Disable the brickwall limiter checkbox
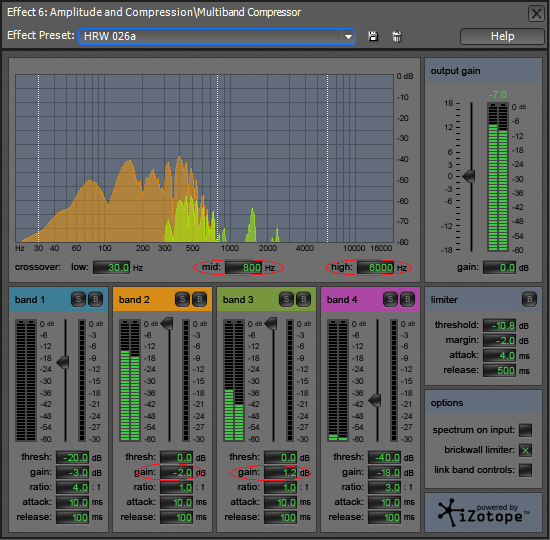550x540 pixels. (525, 450)
